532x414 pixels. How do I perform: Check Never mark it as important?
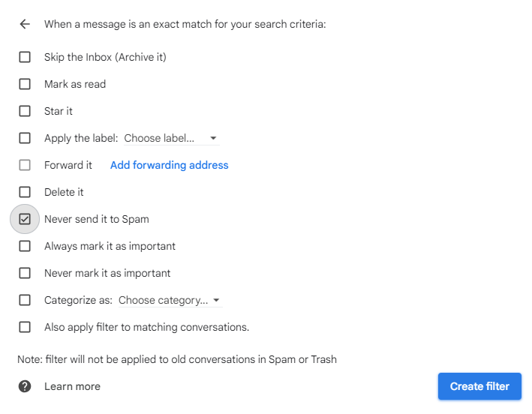[x=25, y=273]
